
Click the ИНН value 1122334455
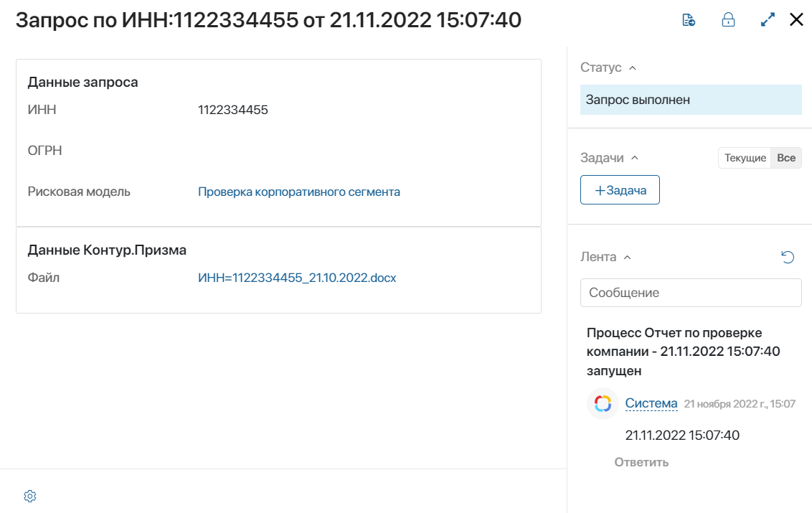[x=233, y=110]
